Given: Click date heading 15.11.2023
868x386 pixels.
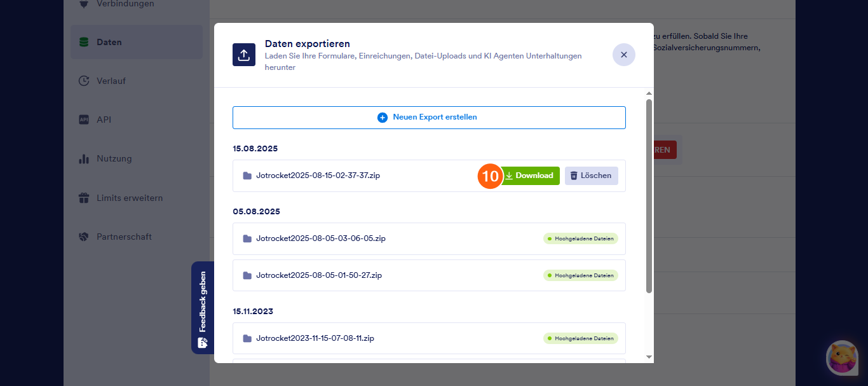Looking at the screenshot, I should pyautogui.click(x=253, y=311).
